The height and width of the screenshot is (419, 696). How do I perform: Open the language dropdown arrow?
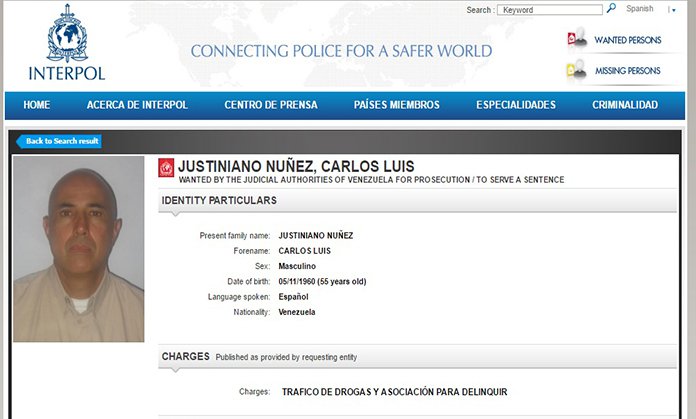[673, 10]
